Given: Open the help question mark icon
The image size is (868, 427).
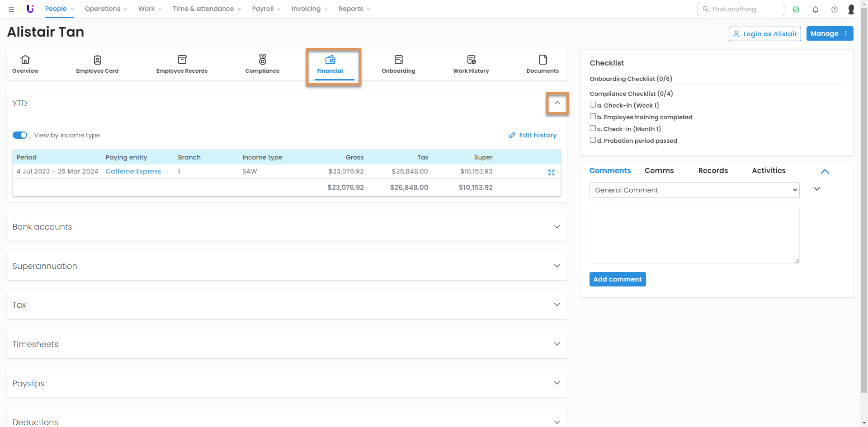Looking at the screenshot, I should tap(835, 9).
